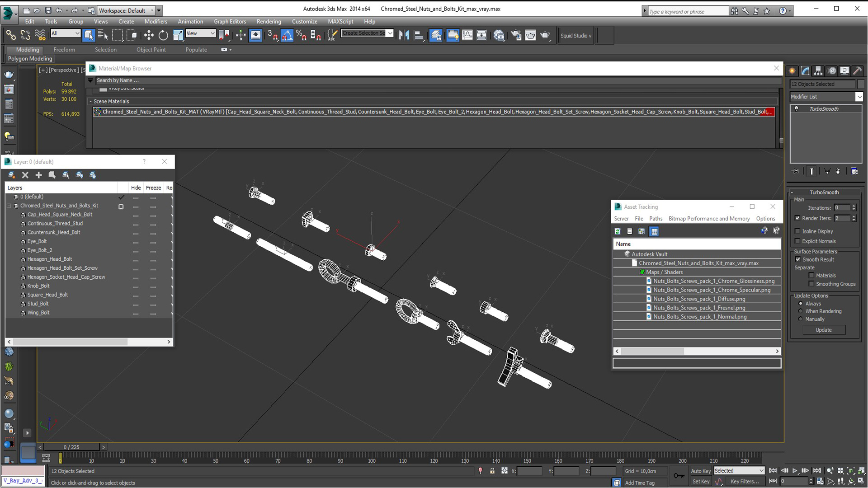Viewport: 868px width, 488px height.
Task: Click the Auto Key button
Action: point(701,471)
